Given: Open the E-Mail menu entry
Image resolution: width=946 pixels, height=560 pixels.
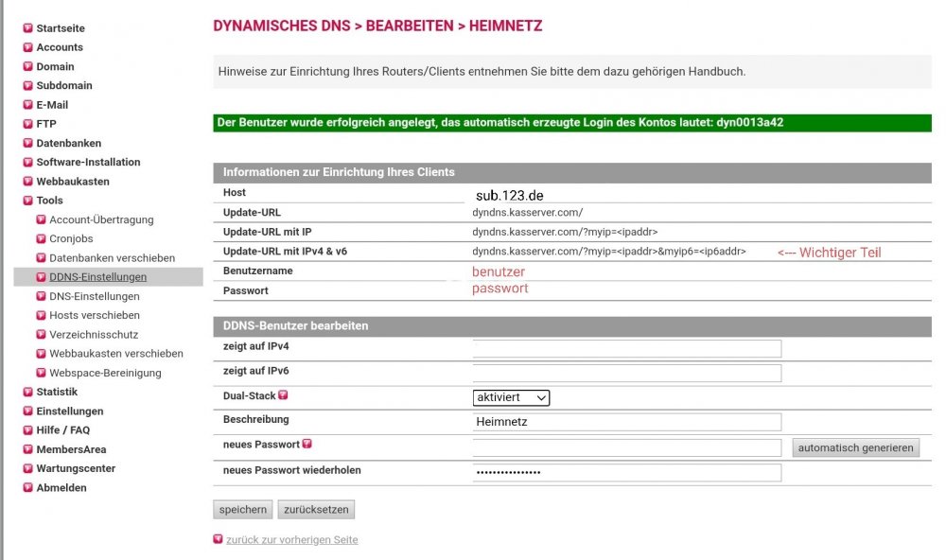Looking at the screenshot, I should coord(52,105).
